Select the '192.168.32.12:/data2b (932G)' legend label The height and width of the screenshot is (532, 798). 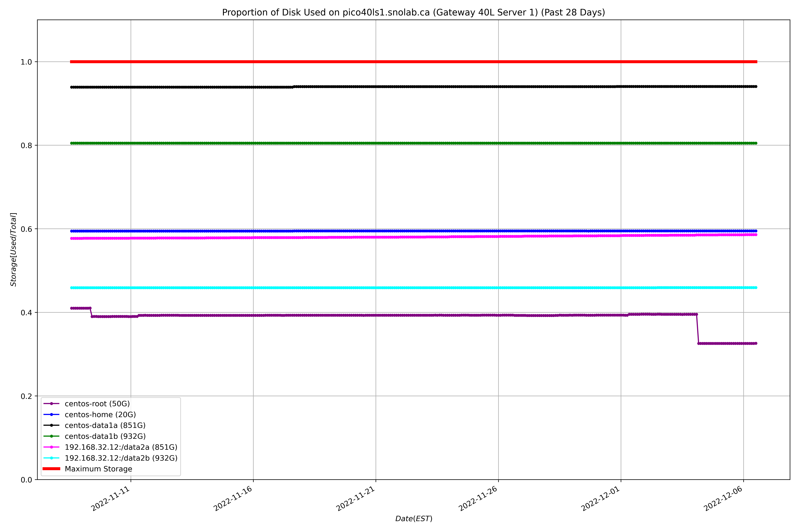[121, 458]
